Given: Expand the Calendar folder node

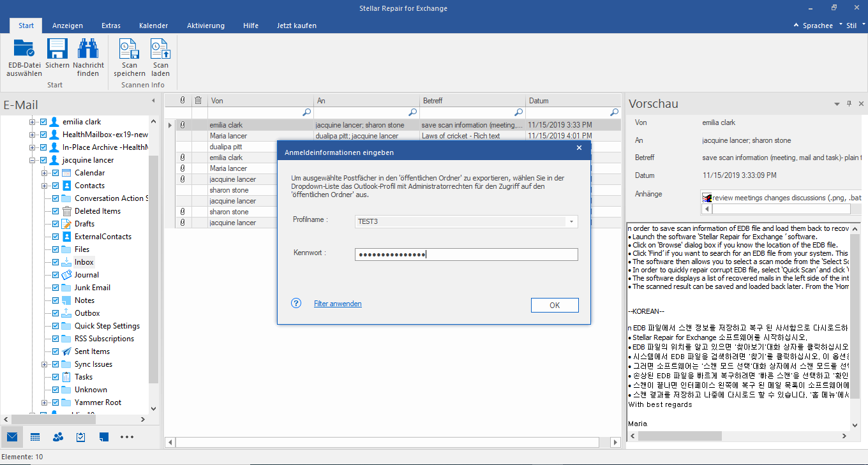Looking at the screenshot, I should 45,173.
